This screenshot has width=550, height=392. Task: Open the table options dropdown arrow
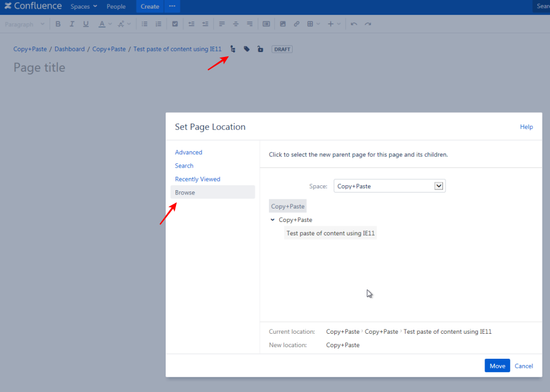(x=318, y=24)
